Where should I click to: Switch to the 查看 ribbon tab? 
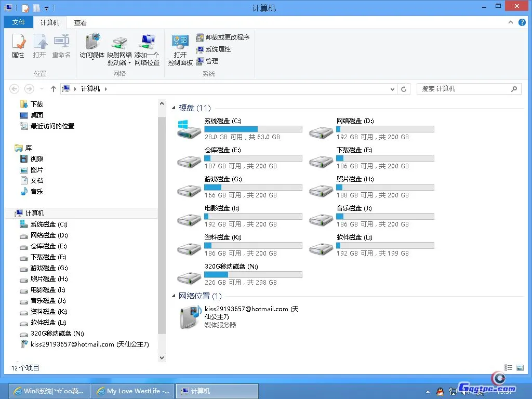tap(79, 22)
